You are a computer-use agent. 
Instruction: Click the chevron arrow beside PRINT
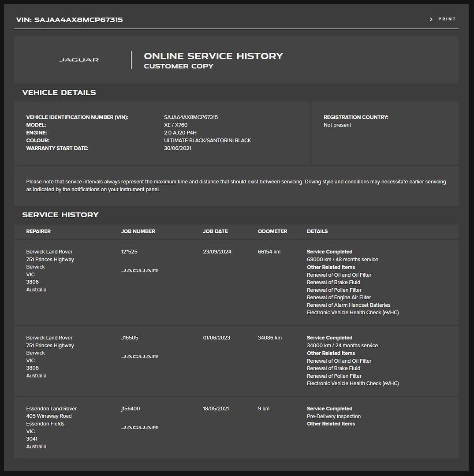pos(431,19)
